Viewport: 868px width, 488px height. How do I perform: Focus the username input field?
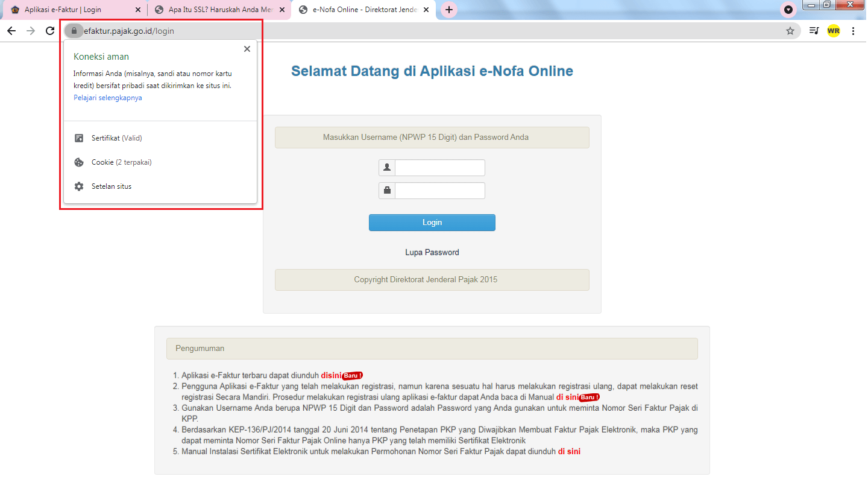pos(440,168)
